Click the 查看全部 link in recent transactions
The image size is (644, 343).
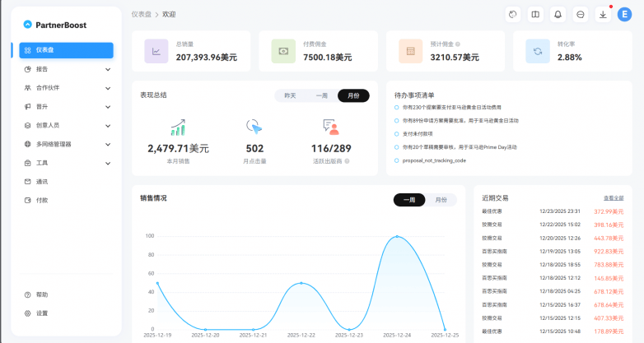point(614,198)
